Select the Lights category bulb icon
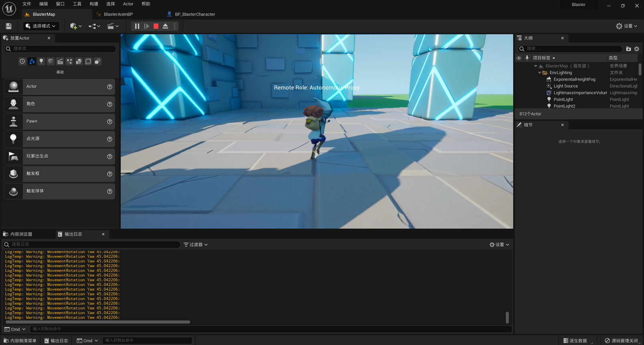Viewport: 644px width, 345px height. [41, 61]
